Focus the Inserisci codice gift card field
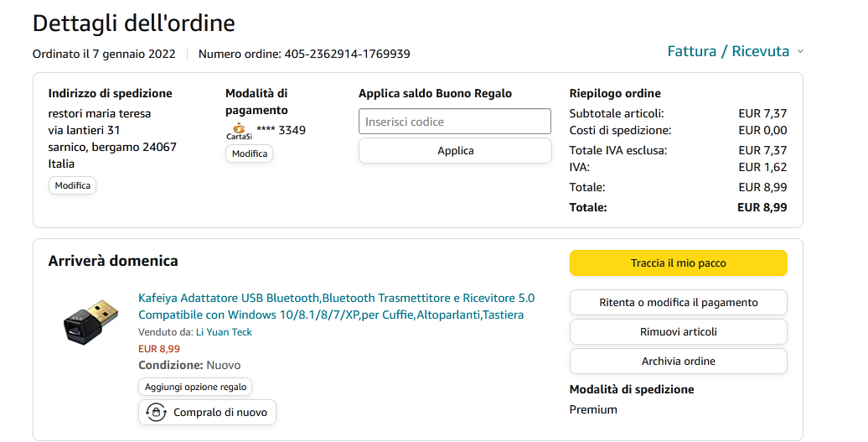The width and height of the screenshot is (868, 442). (454, 122)
